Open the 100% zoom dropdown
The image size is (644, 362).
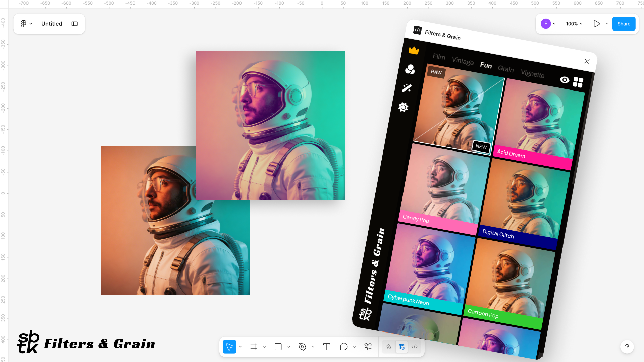[x=574, y=24]
